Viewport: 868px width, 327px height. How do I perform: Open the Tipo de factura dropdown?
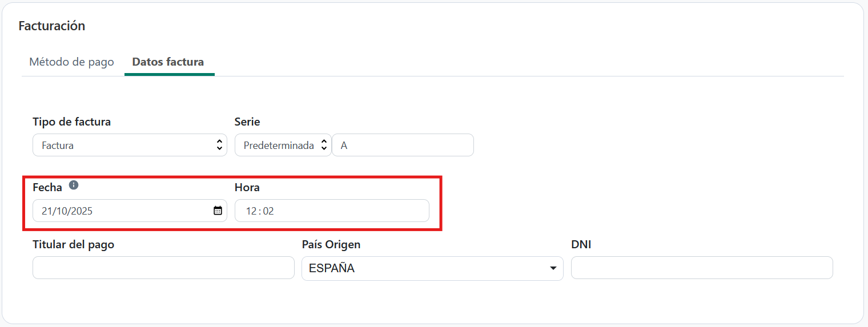[x=123, y=145]
